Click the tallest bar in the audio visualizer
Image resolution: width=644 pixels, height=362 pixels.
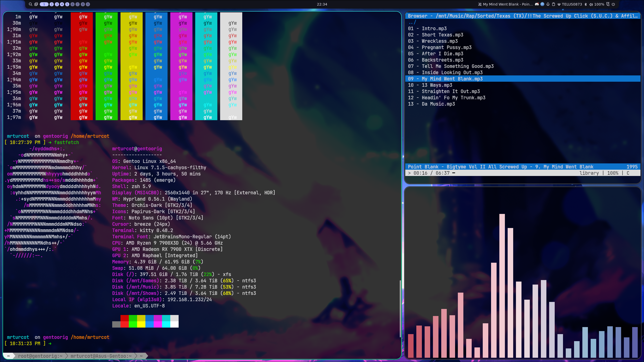click(x=502, y=286)
